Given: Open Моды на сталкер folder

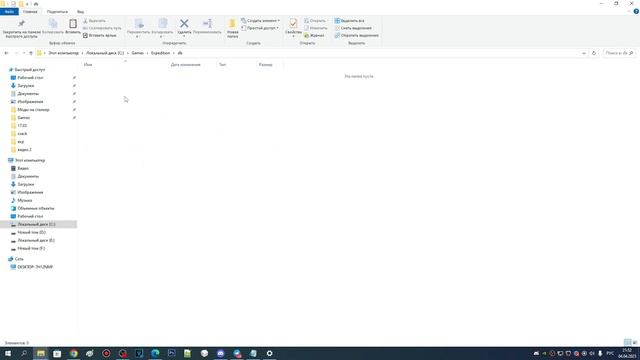Looking at the screenshot, I should [33, 110].
